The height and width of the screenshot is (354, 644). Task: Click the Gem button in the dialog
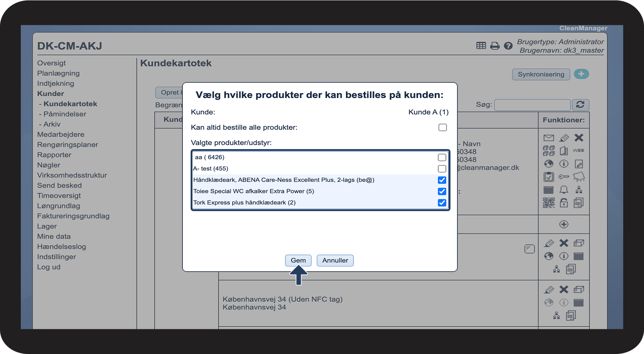pyautogui.click(x=298, y=260)
